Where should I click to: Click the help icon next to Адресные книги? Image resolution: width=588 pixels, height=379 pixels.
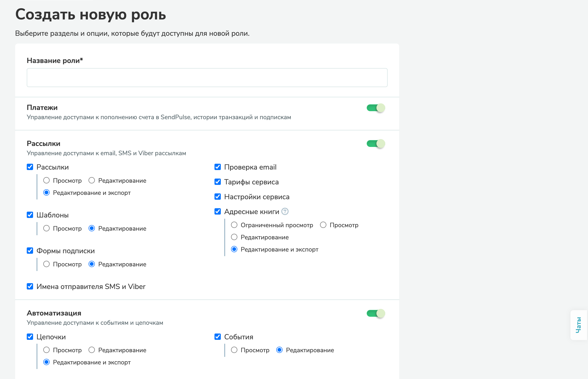click(x=285, y=211)
